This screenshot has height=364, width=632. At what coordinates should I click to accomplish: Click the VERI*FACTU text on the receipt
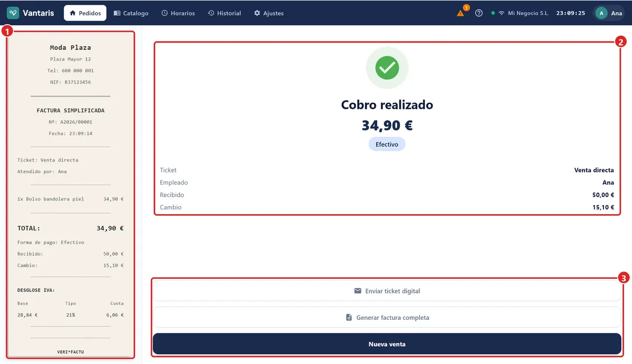tap(71, 352)
